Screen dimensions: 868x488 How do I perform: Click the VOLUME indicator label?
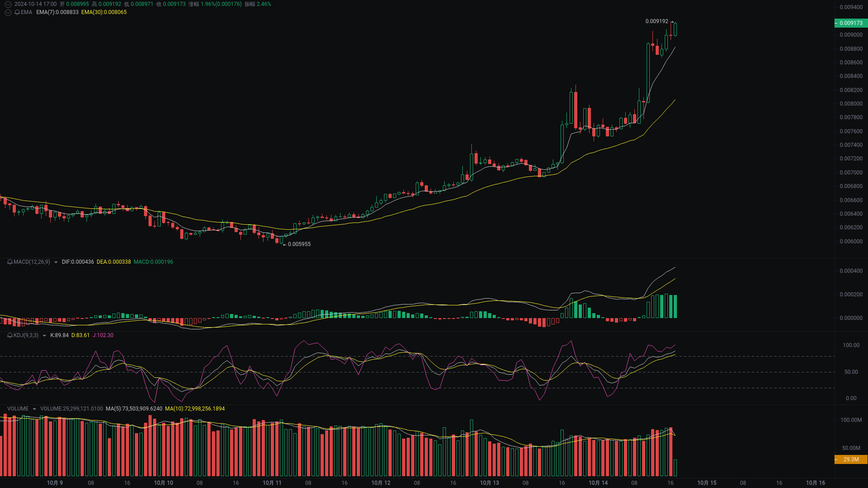tap(18, 408)
